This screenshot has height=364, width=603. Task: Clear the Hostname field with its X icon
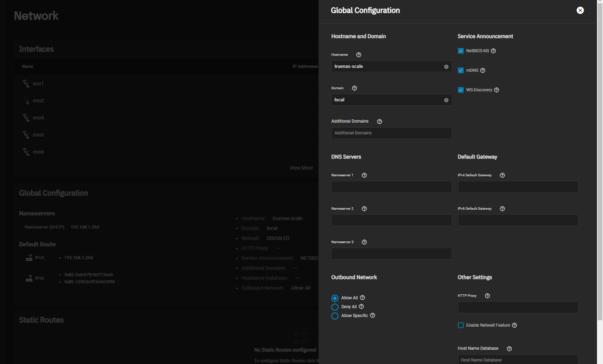446,67
